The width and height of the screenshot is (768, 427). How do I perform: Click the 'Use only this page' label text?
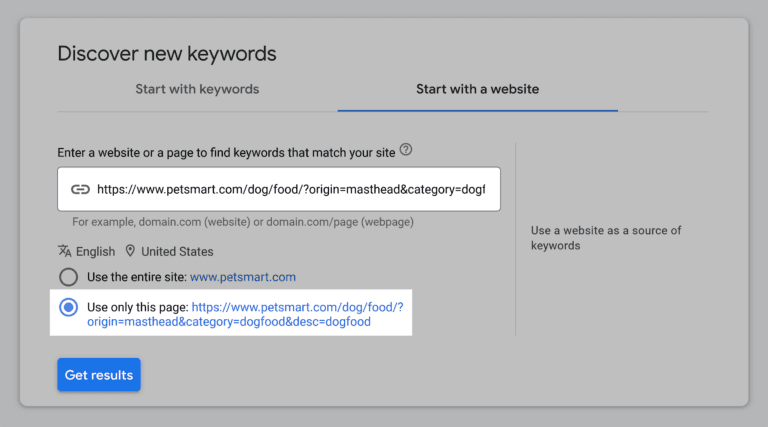pyautogui.click(x=138, y=307)
